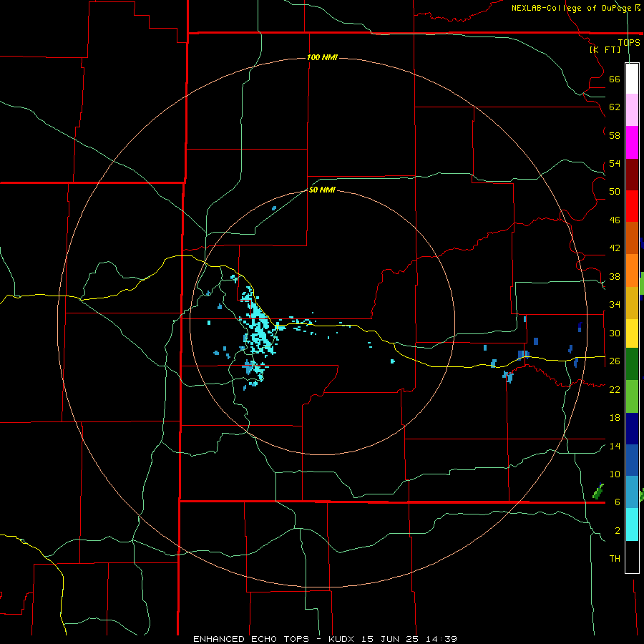Click the black TH legend swatch
The height and width of the screenshot is (644, 644).
pos(632,557)
